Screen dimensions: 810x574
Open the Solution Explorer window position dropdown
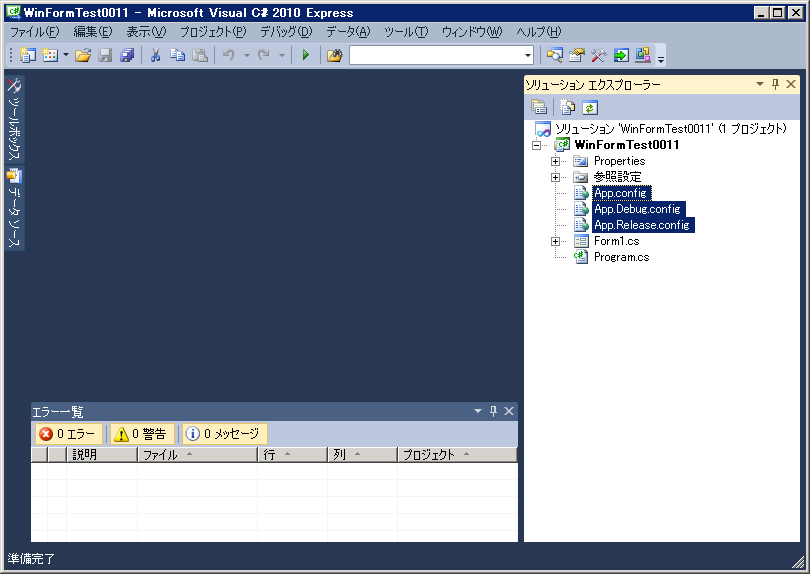(760, 84)
